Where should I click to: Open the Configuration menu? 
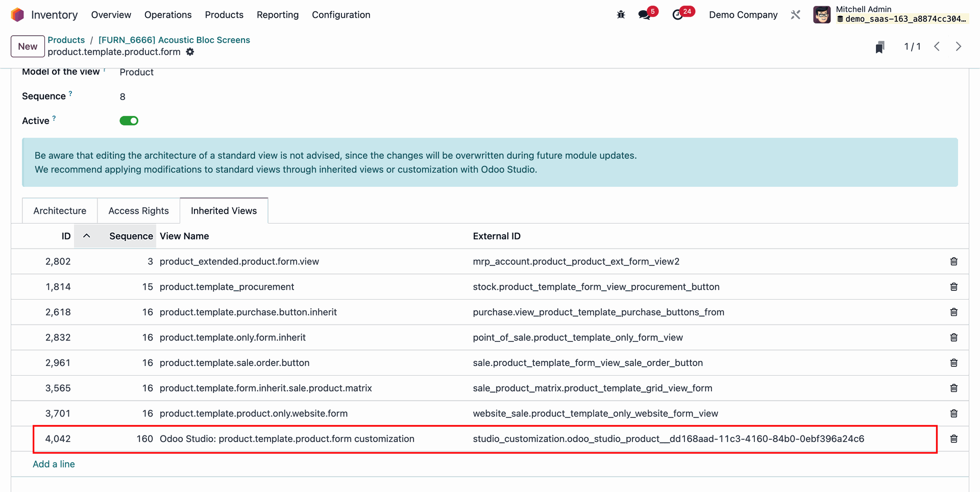click(341, 15)
